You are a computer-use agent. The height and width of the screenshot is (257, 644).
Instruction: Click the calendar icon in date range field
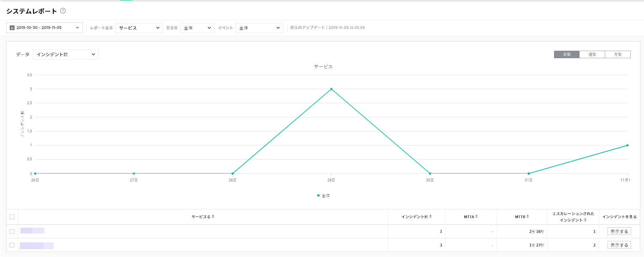12,28
